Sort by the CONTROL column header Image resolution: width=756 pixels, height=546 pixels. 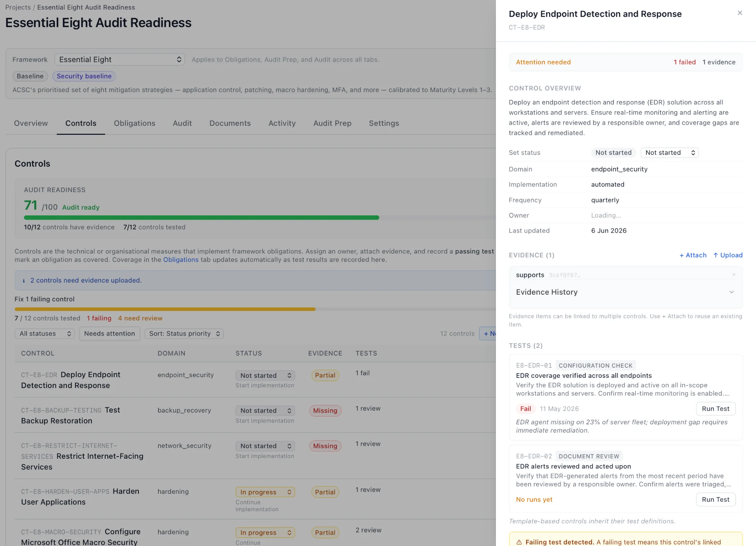click(x=38, y=353)
